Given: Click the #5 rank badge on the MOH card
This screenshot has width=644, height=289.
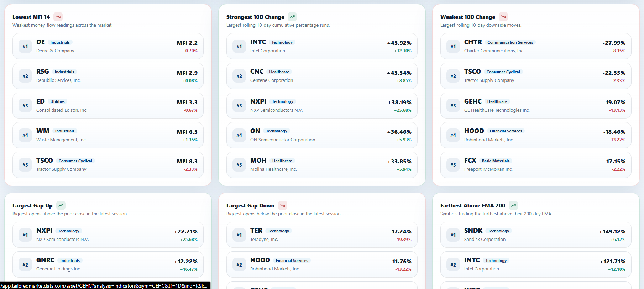Looking at the screenshot, I should 239,165.
